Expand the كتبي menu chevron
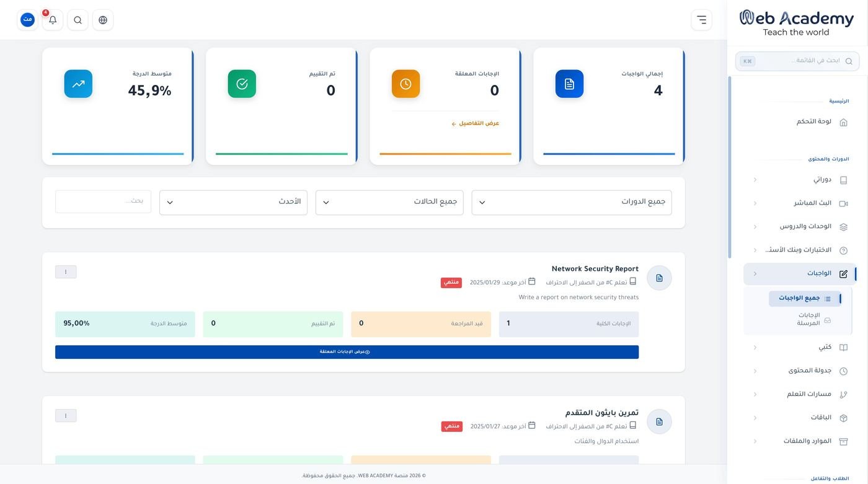Screen dimensions: 868x484 [x=755, y=348]
